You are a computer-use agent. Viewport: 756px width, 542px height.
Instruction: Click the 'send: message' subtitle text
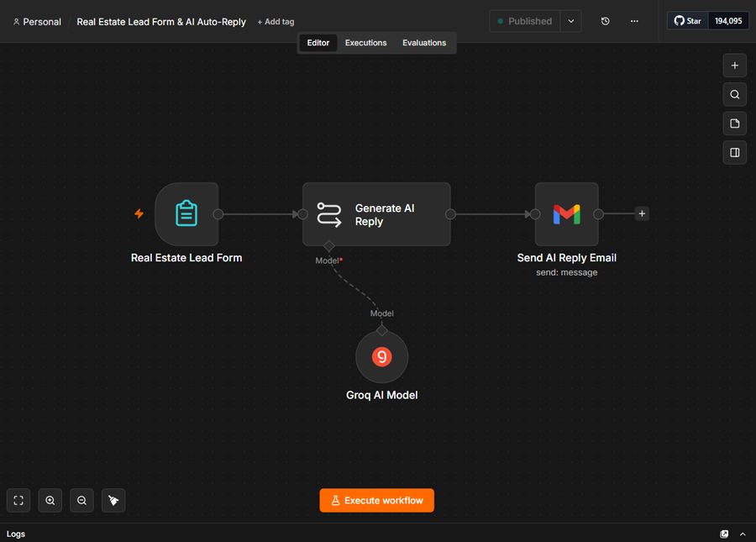click(566, 272)
